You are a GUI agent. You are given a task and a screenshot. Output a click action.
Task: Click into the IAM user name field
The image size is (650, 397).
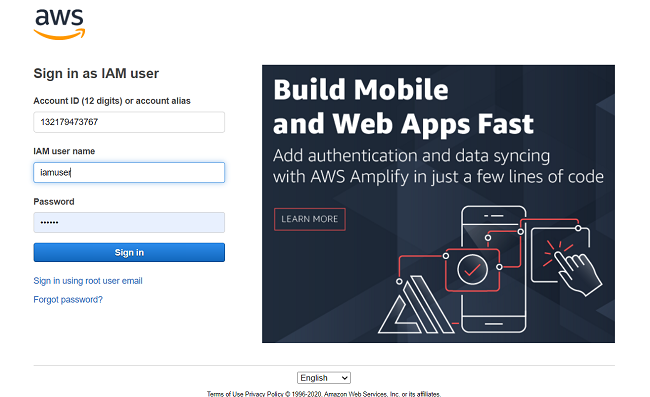(129, 172)
